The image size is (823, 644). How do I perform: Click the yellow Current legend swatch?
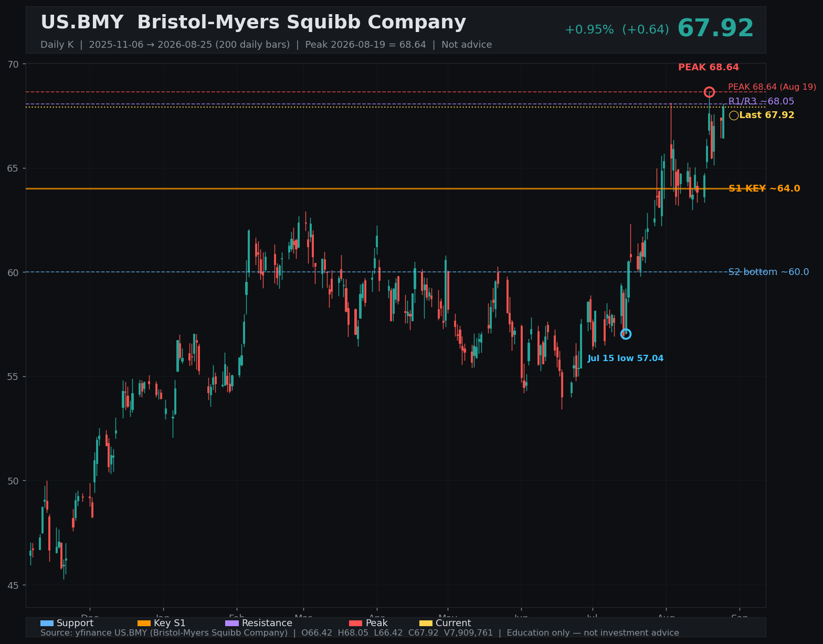[x=426, y=623]
